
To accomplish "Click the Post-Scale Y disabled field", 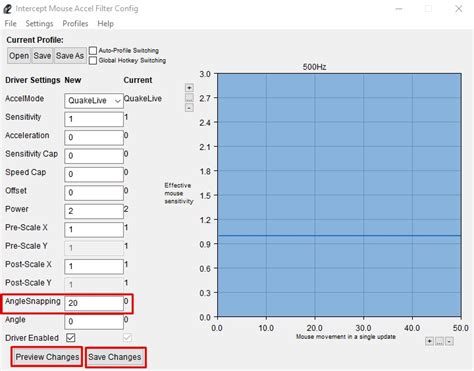I will tap(94, 285).
